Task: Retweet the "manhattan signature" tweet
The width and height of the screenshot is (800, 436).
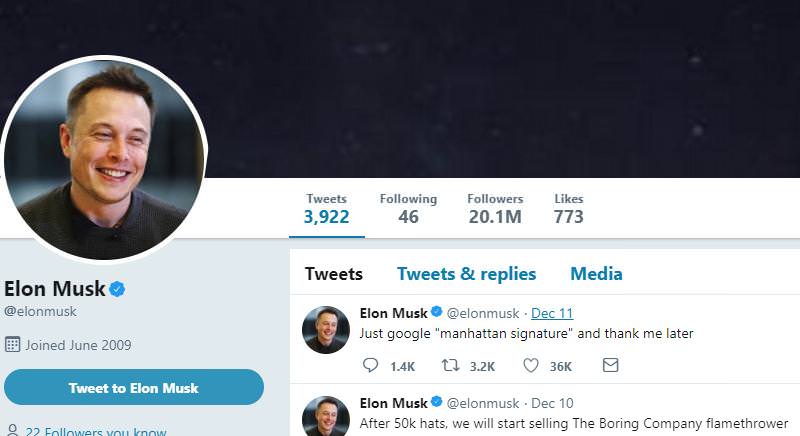Action: [451, 365]
